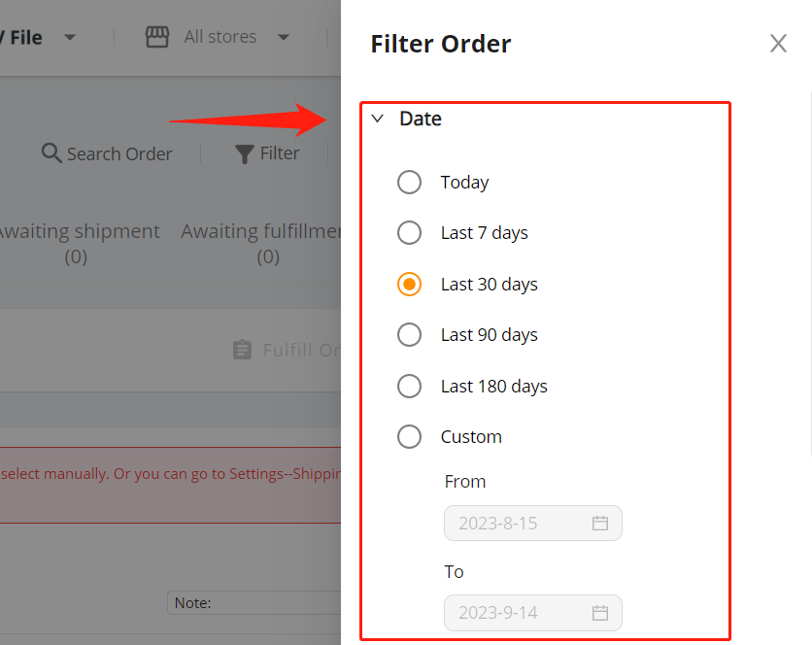Image resolution: width=812 pixels, height=645 pixels.
Task: Choose the Last 180 days radio
Action: tap(409, 386)
